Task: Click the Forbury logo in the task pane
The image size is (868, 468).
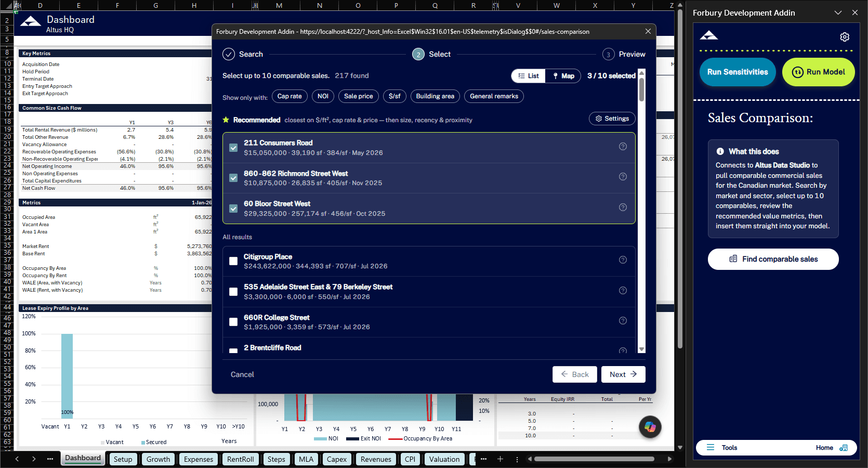Action: point(709,35)
